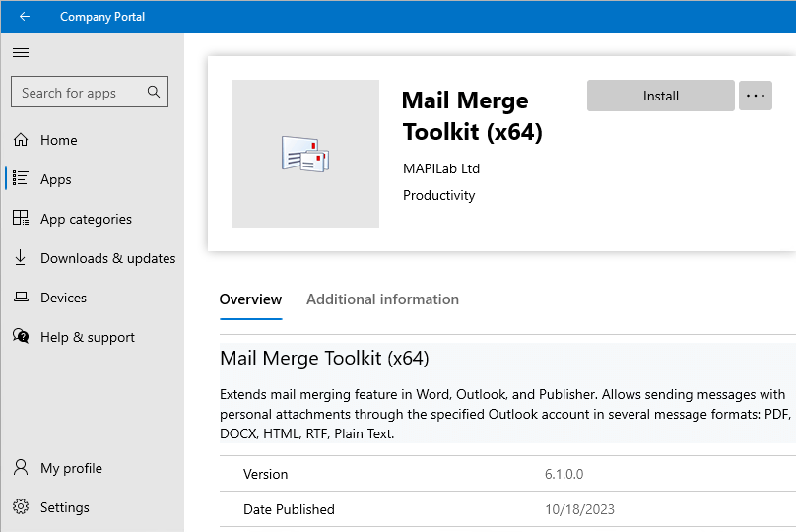Open the Help & support chat icon

coord(21,337)
